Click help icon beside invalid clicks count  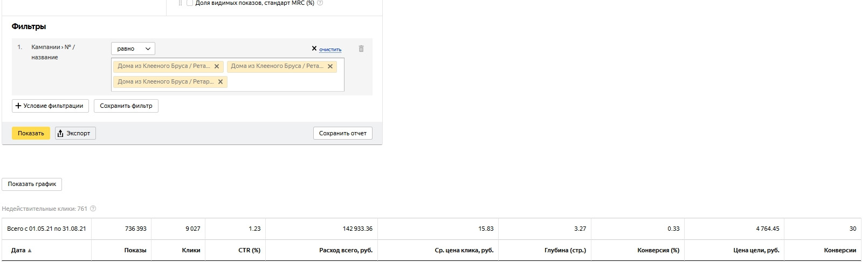point(93,209)
